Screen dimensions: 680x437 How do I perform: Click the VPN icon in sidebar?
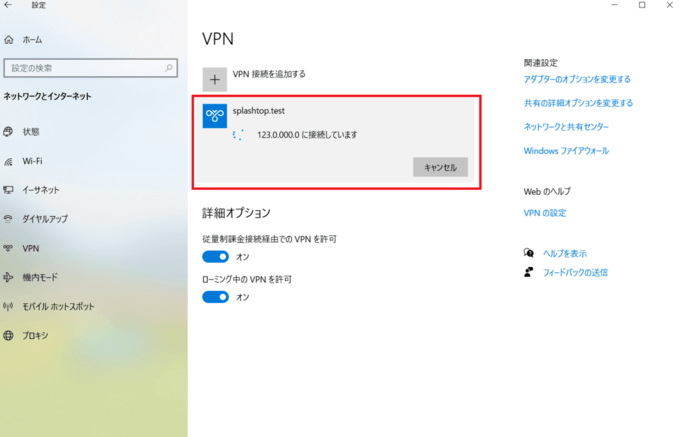(8, 248)
